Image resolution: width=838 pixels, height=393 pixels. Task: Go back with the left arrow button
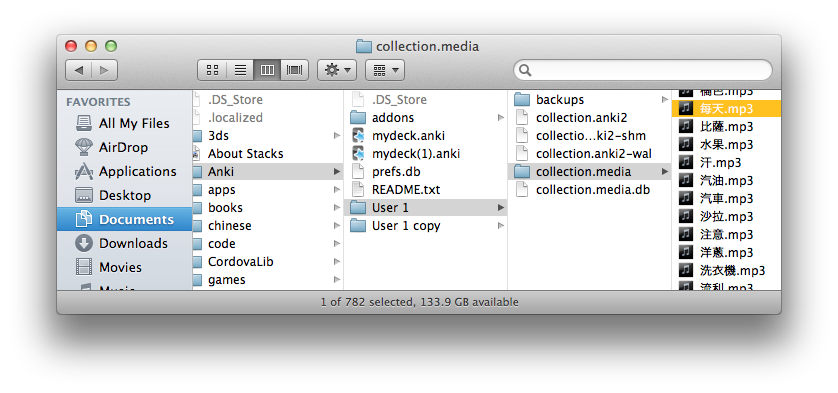tap(79, 70)
